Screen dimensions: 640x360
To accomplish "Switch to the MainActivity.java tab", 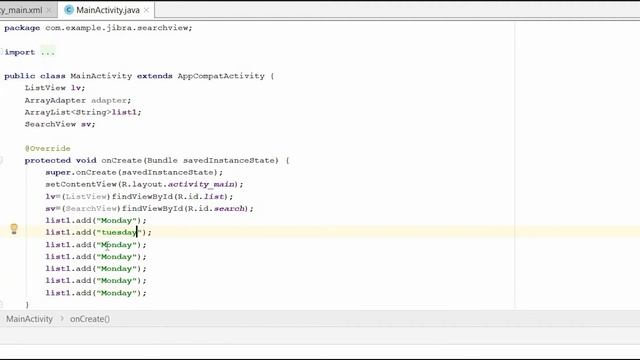I will click(x=107, y=10).
